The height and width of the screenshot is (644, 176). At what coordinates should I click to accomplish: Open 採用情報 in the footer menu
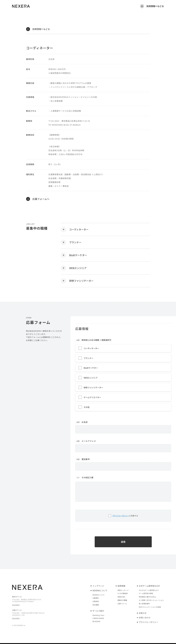click(x=121, y=586)
